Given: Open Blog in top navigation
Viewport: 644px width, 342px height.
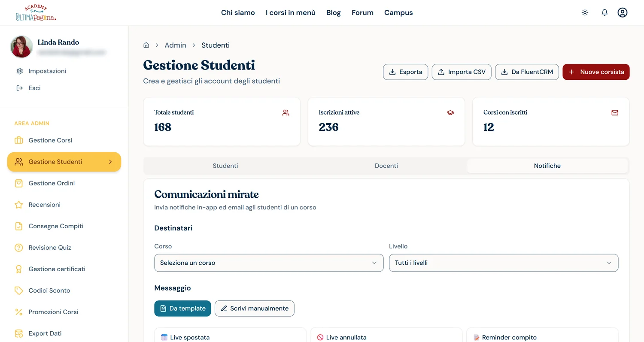Looking at the screenshot, I should coord(334,12).
